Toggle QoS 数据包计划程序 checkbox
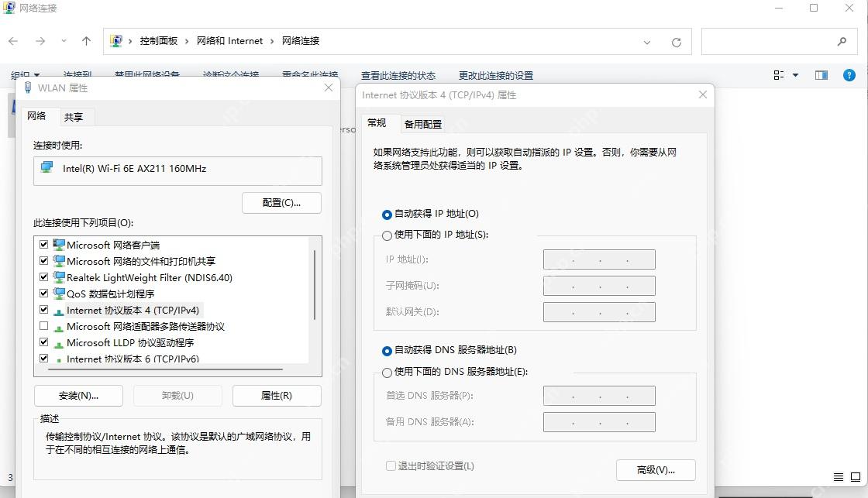 coord(43,293)
